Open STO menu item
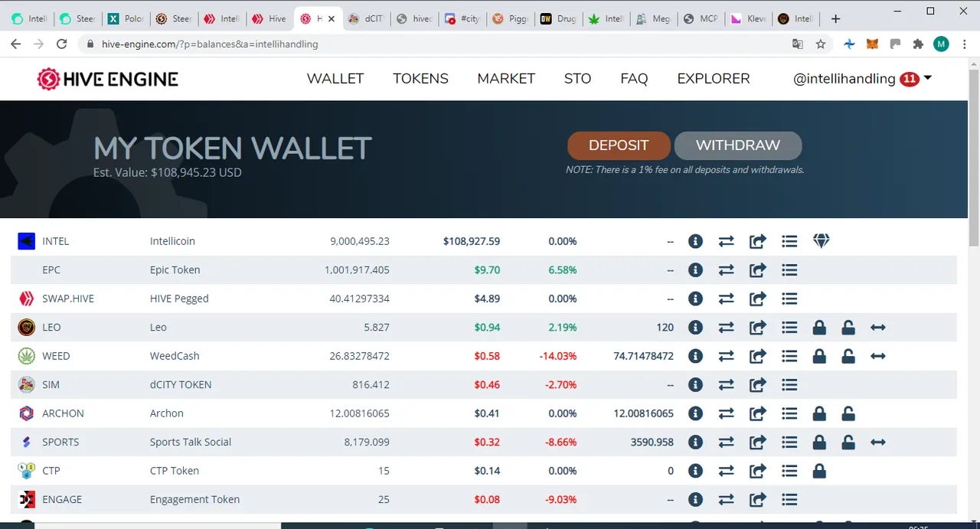This screenshot has height=529, width=980. 577,78
